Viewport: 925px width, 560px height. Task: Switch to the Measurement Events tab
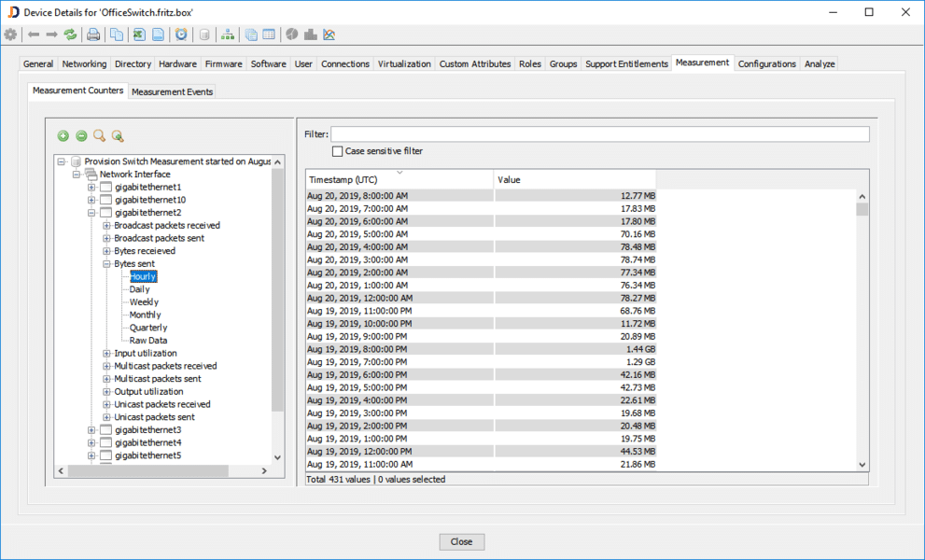[173, 91]
